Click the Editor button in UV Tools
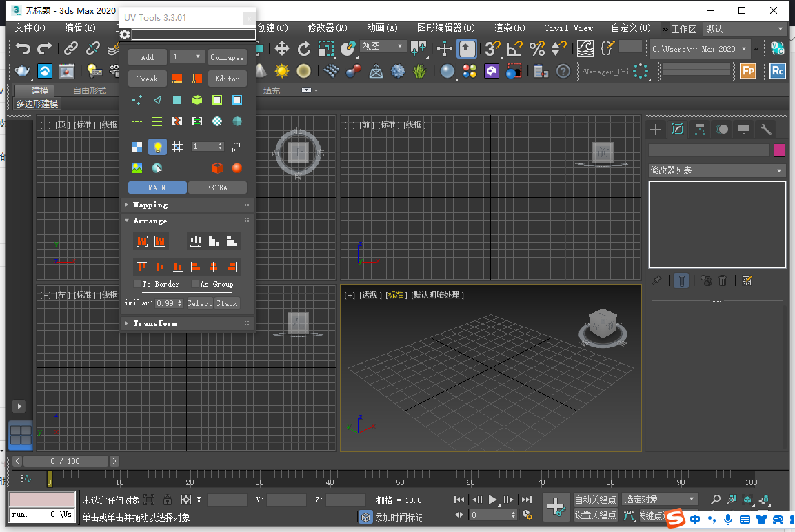The width and height of the screenshot is (795, 532). pyautogui.click(x=227, y=79)
